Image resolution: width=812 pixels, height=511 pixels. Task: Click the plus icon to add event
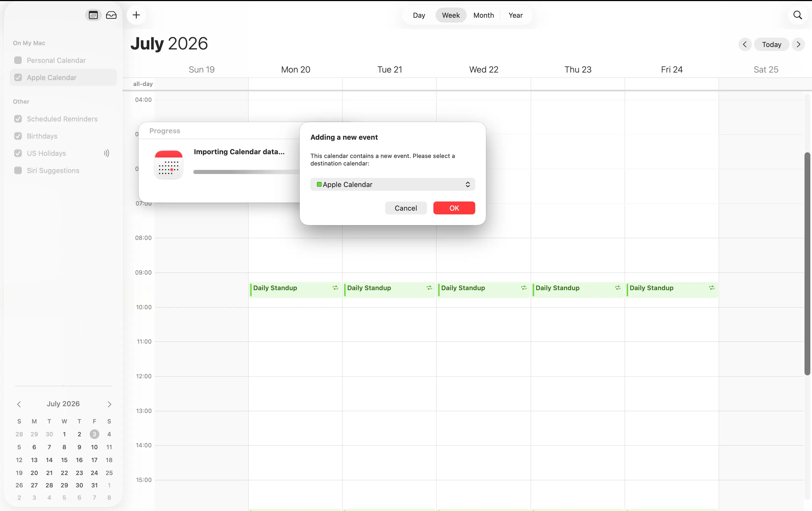(x=136, y=15)
